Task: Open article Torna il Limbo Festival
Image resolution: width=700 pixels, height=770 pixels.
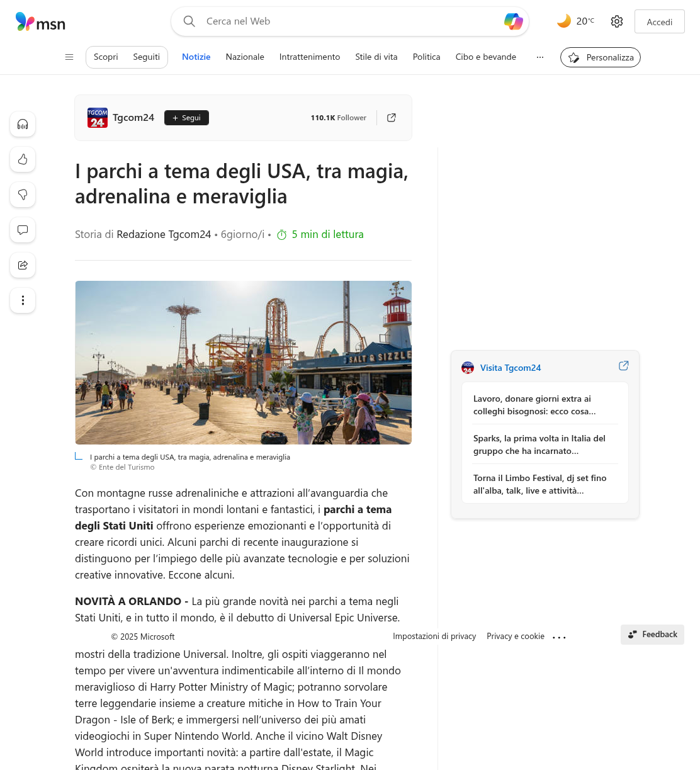Action: pos(545,484)
